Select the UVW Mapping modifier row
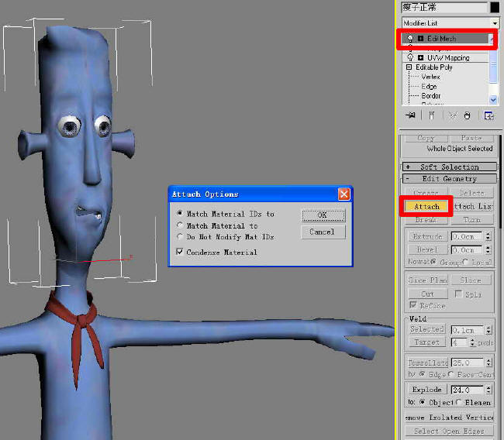Viewport: 504px width, 440px height. coord(446,58)
